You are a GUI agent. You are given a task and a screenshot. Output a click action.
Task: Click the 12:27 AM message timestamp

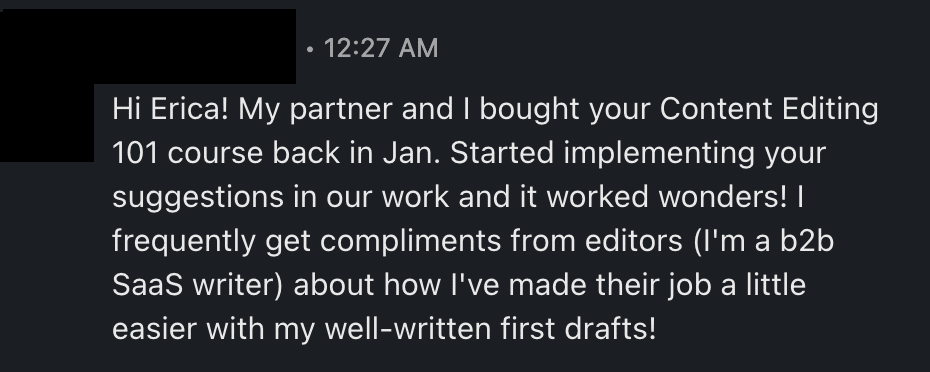pyautogui.click(x=381, y=48)
